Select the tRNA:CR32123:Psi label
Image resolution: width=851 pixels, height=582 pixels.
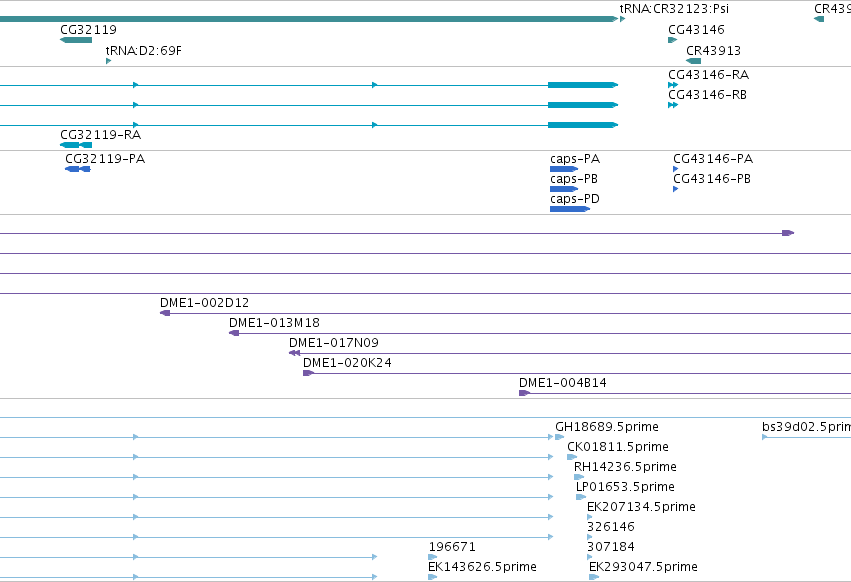(674, 9)
